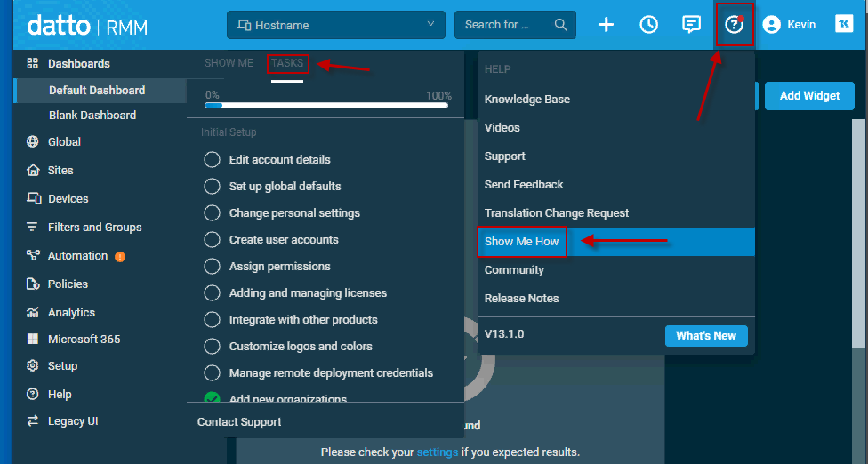This screenshot has height=464, width=868.
Task: Toggle 'Add new organizations' green checkmark
Action: (x=212, y=400)
